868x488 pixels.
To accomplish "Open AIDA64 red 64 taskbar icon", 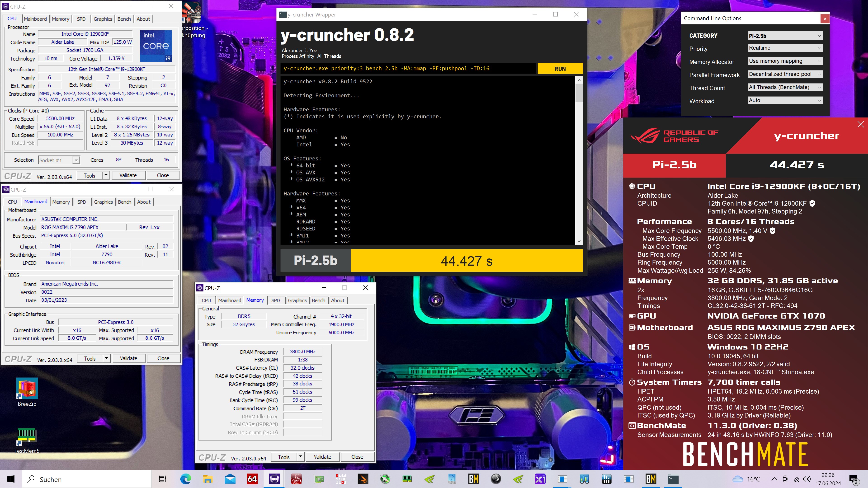I will click(x=252, y=479).
